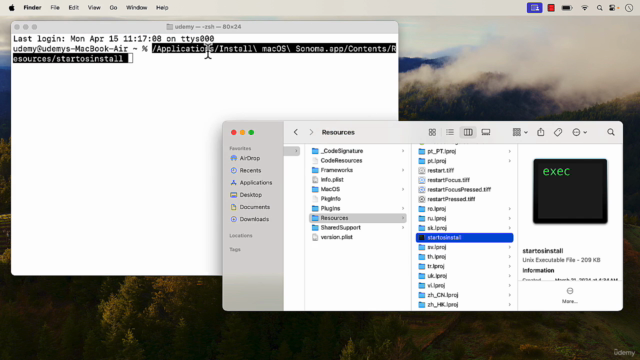Open the View menu
Image resolution: width=640 pixels, height=360 pixels.
pos(94,8)
